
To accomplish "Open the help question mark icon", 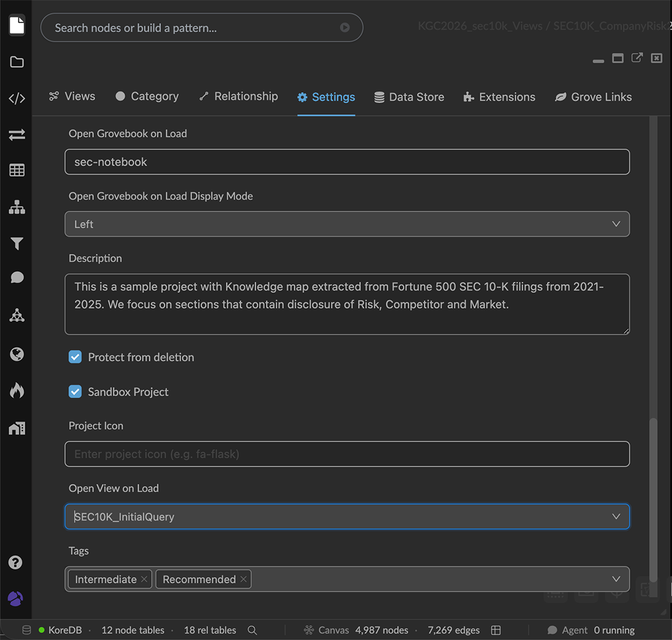I will [x=16, y=562].
